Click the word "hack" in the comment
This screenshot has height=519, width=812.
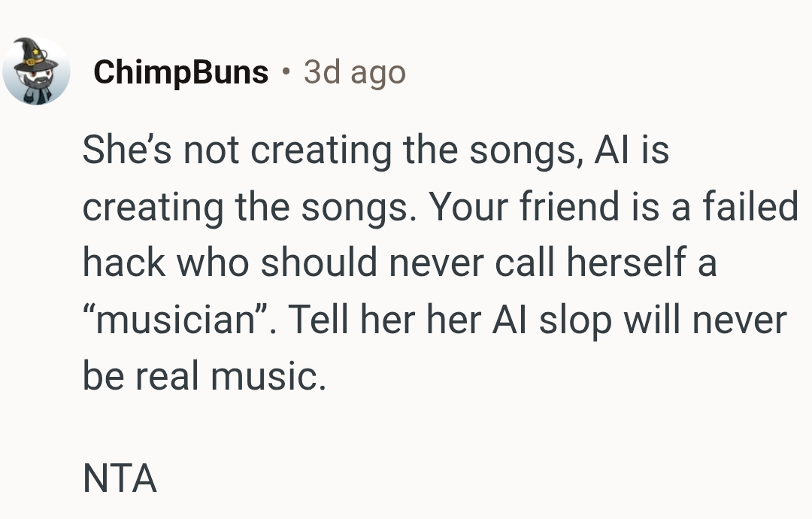(x=123, y=264)
